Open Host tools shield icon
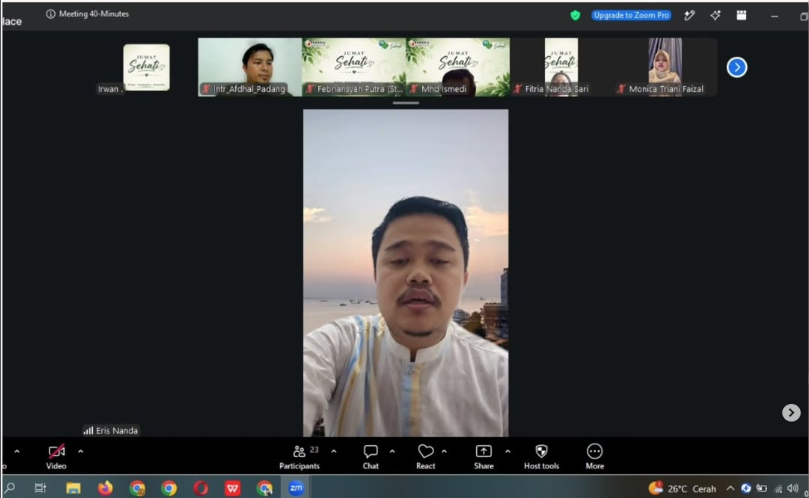This screenshot has height=498, width=809. coord(541,457)
